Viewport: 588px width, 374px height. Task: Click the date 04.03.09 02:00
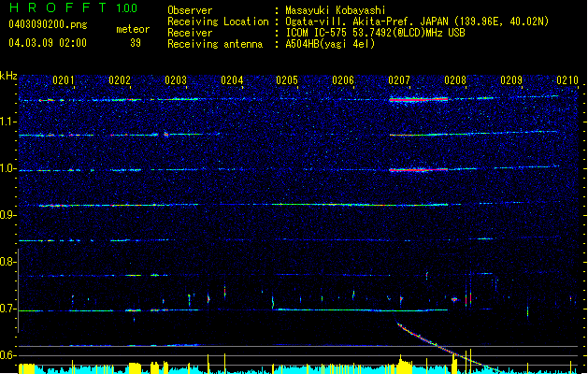pos(48,43)
